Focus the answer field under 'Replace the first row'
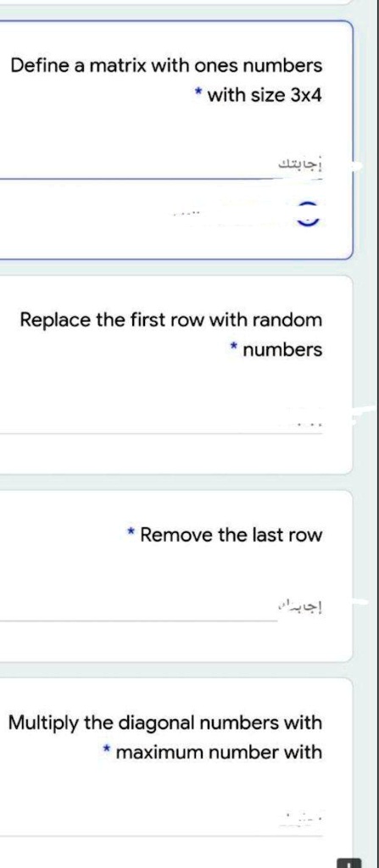This screenshot has height=868, width=379. pyautogui.click(x=161, y=422)
